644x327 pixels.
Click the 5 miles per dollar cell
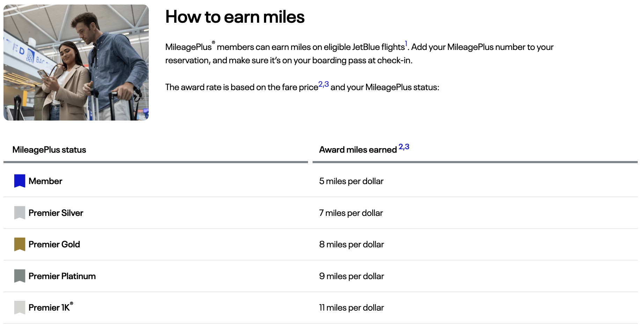pyautogui.click(x=351, y=181)
